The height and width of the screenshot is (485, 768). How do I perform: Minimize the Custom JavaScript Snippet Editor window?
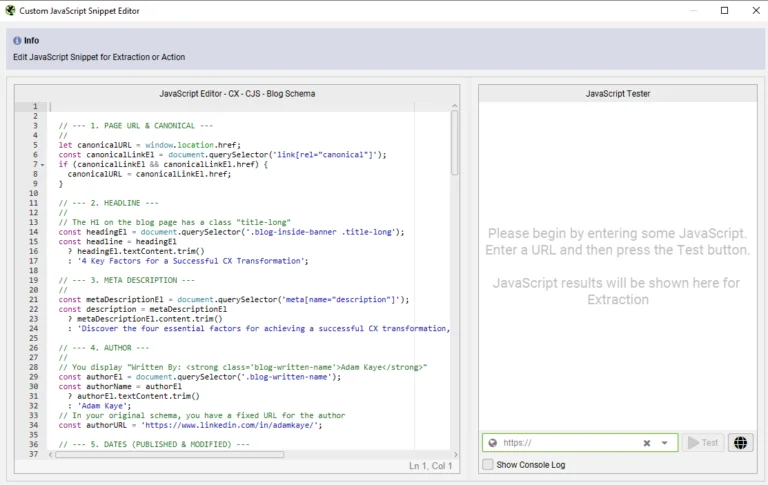point(694,10)
